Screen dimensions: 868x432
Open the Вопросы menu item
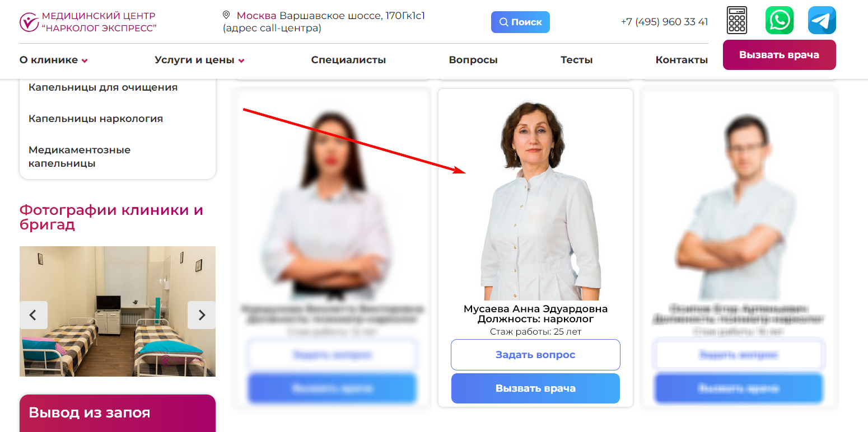[473, 60]
